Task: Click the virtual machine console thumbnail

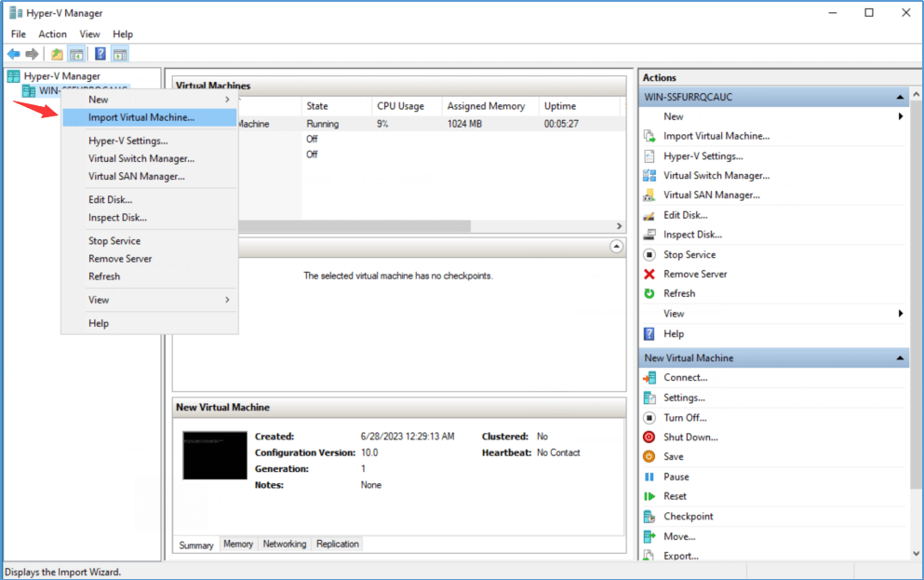Action: (215, 455)
